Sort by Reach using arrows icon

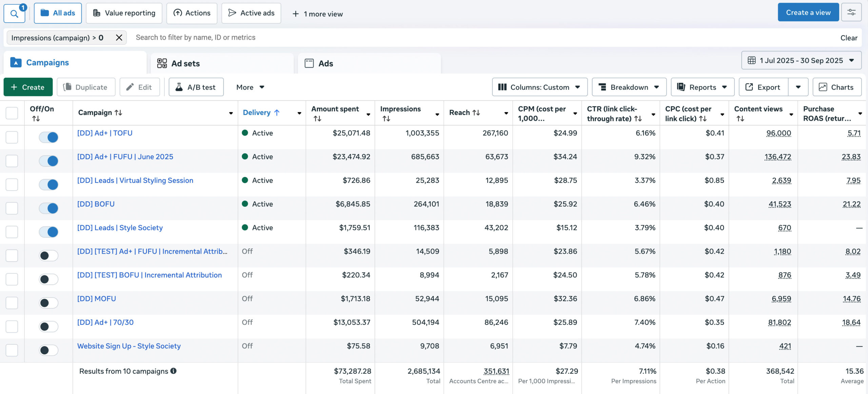(476, 113)
